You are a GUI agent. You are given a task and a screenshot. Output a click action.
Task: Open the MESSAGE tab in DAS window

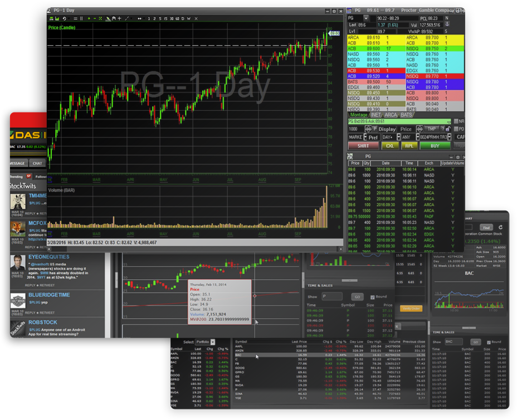click(18, 163)
